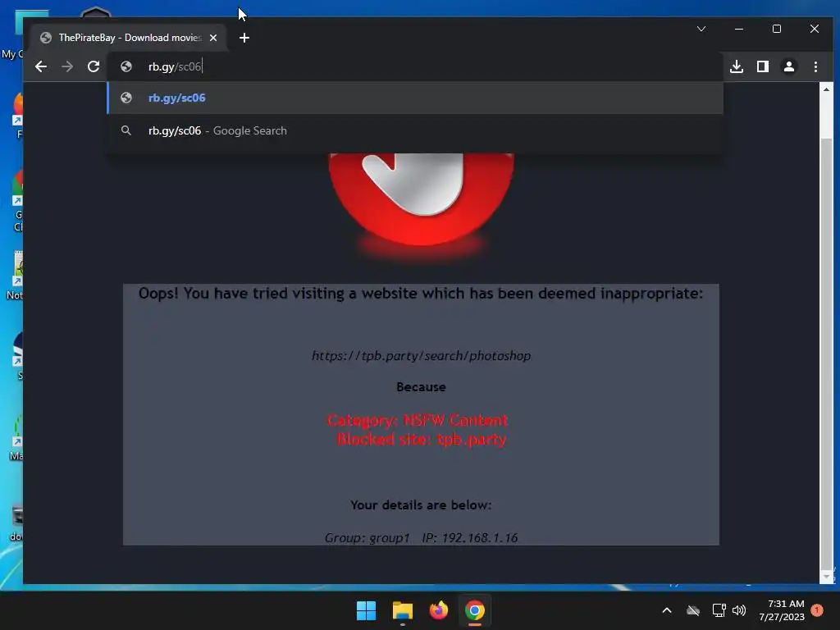Click the magnifier icon beside Google Search suggestion
The width and height of the screenshot is (840, 630).
[x=126, y=130]
